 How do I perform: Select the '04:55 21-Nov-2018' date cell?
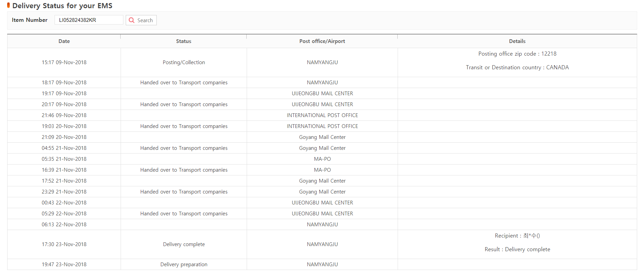coord(64,148)
